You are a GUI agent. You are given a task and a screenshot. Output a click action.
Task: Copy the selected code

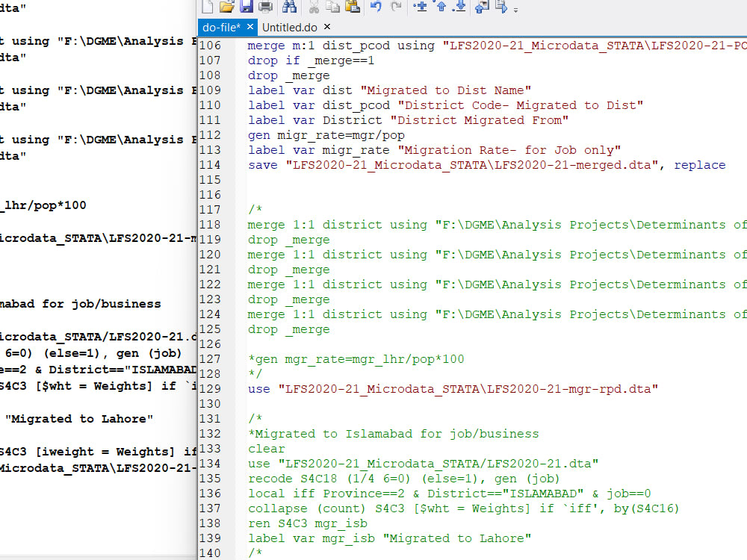(x=332, y=8)
